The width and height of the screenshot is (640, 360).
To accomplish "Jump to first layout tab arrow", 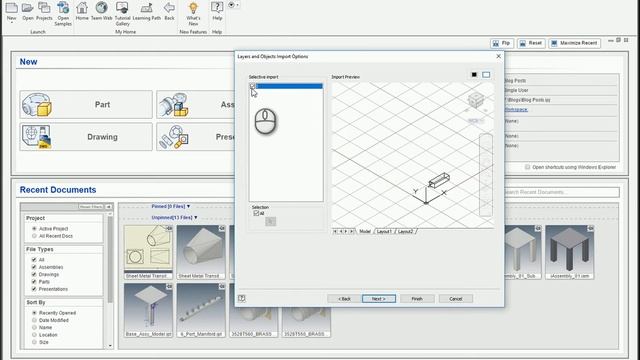I will click(335, 231).
